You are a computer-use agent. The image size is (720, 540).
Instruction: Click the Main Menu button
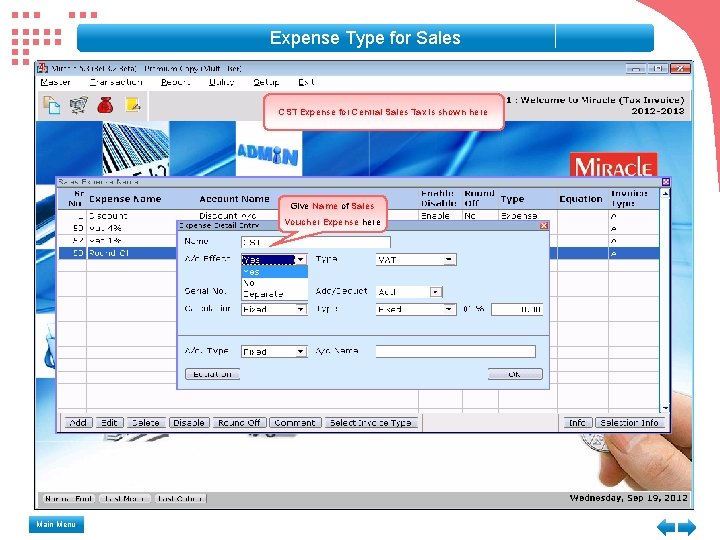(56, 524)
